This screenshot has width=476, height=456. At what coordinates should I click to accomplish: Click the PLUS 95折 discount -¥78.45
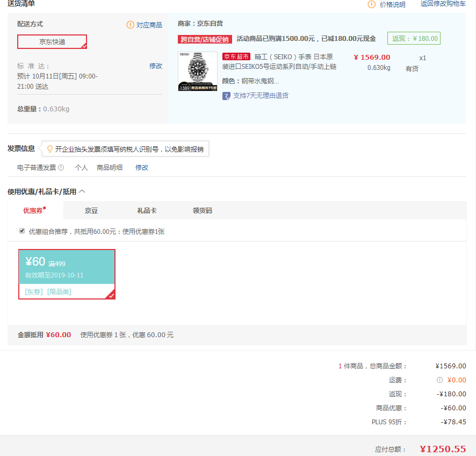point(453,422)
